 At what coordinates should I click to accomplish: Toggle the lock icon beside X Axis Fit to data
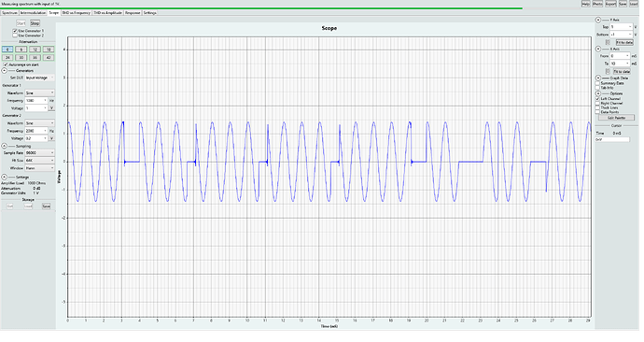609,72
